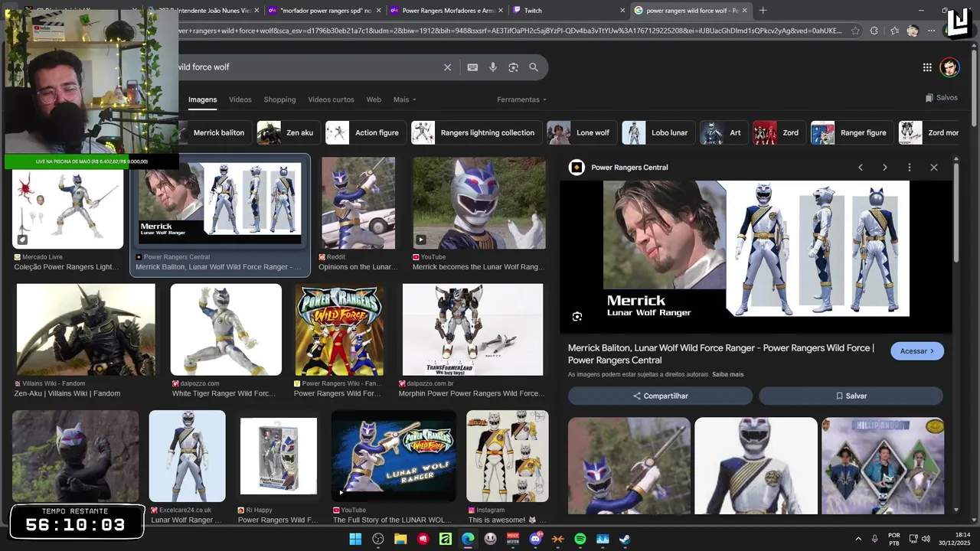Open Salvos saved items link
Screen dimensions: 980x551
tap(942, 98)
